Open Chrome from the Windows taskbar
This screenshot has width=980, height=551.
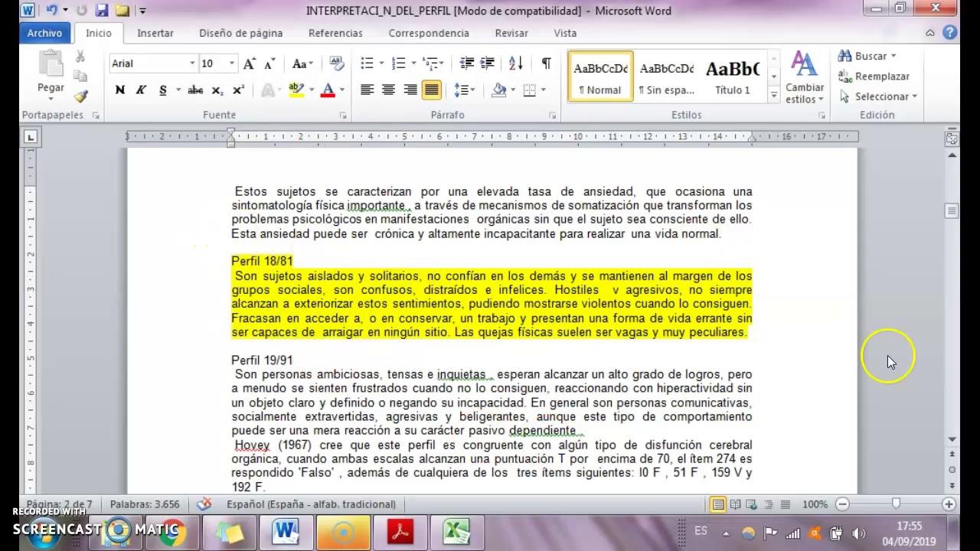click(x=171, y=531)
